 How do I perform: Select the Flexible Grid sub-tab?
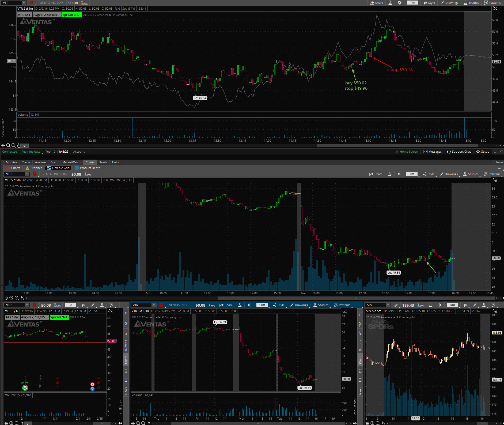(58, 168)
